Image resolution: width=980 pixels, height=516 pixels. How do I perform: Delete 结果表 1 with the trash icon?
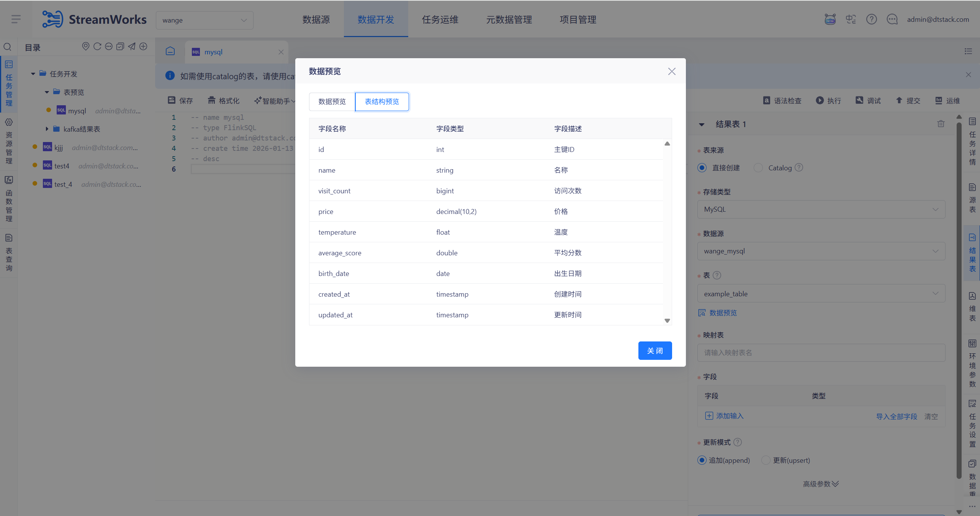[941, 124]
